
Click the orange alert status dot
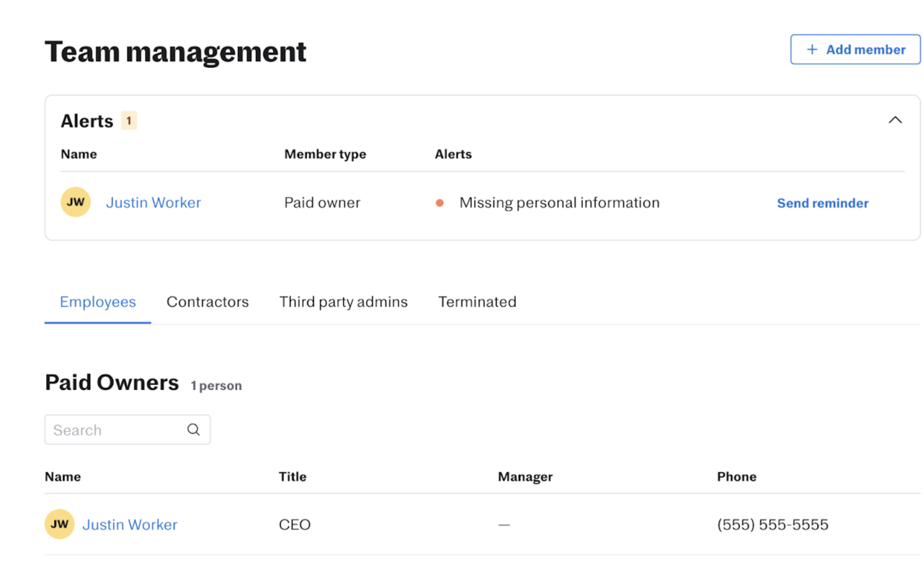click(440, 203)
